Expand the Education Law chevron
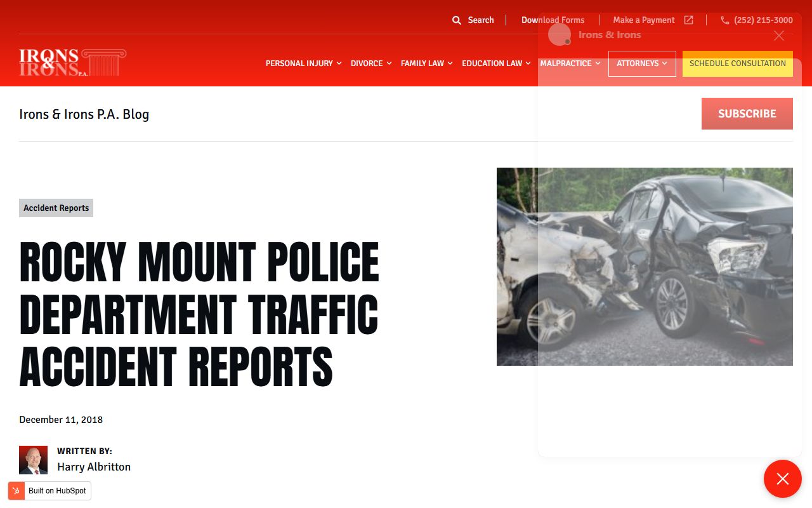 528,63
